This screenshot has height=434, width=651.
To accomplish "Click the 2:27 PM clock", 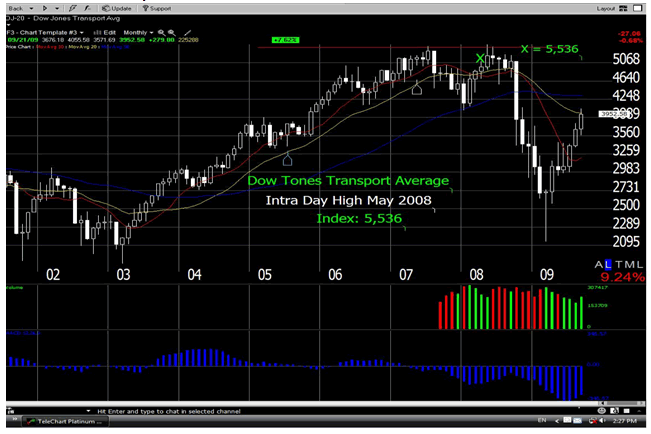I will (x=624, y=421).
